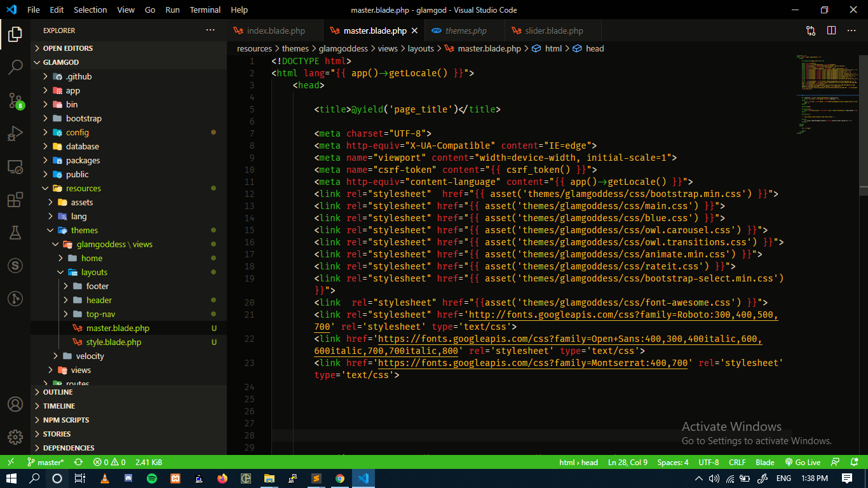The height and width of the screenshot is (488, 868).
Task: Expand the TIMELINE section
Action: coord(128,406)
